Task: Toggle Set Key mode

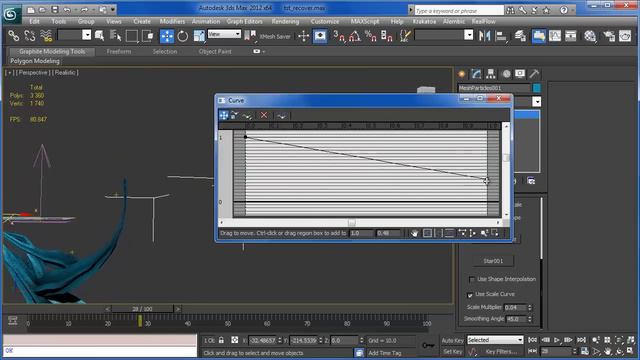Action: pyautogui.click(x=452, y=351)
